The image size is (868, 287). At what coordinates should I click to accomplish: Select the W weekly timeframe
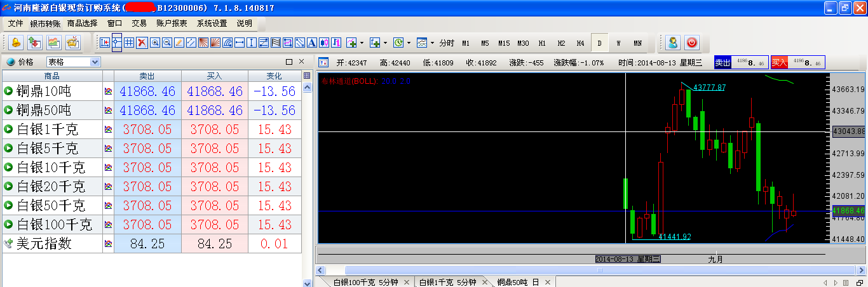click(618, 43)
